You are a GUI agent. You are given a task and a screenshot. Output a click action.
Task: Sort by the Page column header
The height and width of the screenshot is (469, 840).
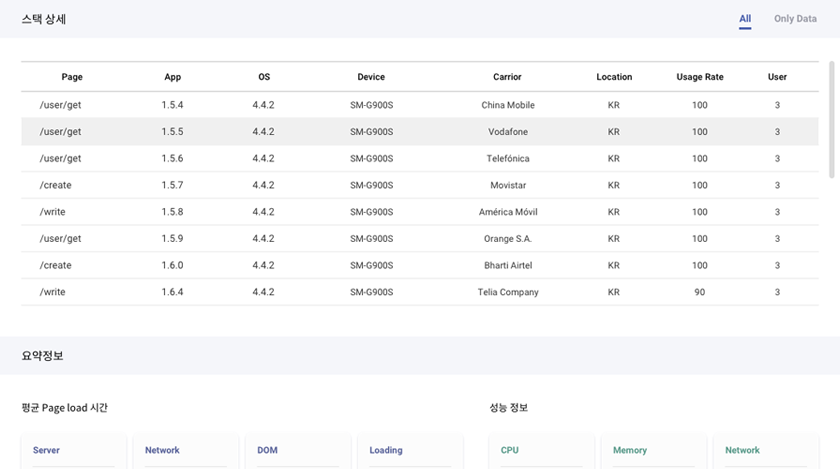coord(72,77)
